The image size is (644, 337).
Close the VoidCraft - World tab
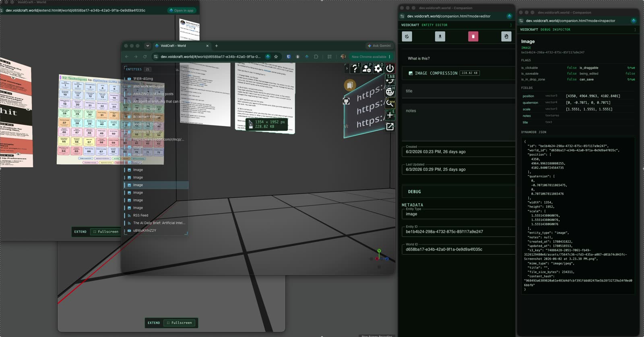tap(207, 46)
